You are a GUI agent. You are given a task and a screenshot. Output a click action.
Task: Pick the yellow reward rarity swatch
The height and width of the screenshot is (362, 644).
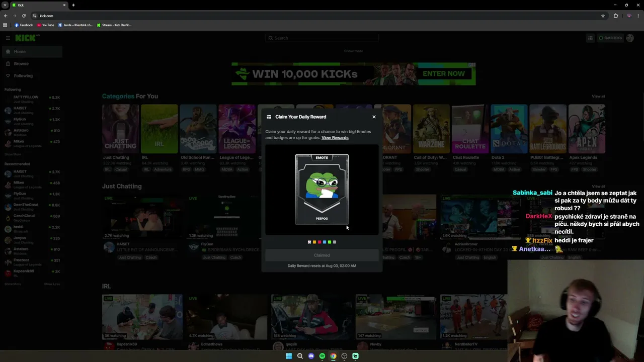[314, 242]
